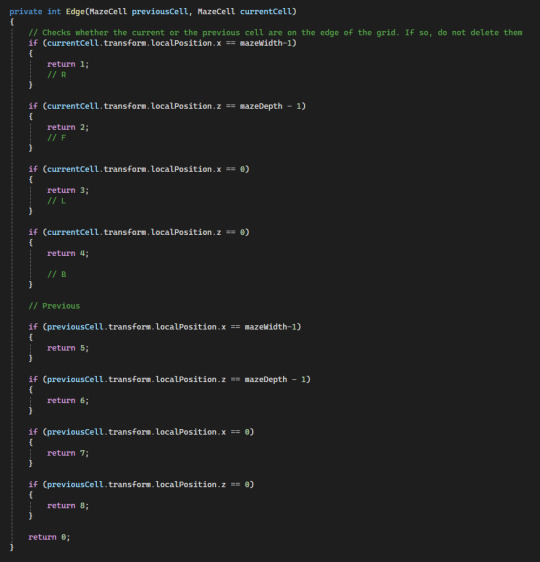Screen dimensions: 540x562
Task: Click the "return 7;" statement
Action: click(x=68, y=453)
